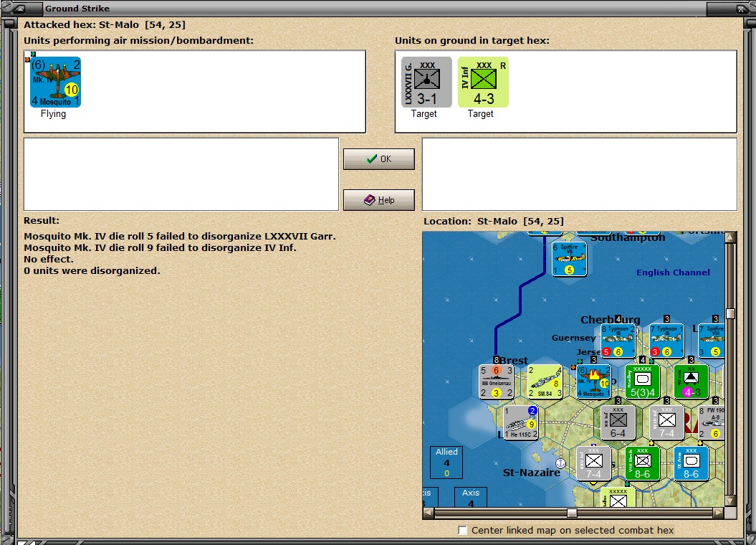
Task: Click the St-Nazaire label on the map
Action: click(531, 473)
